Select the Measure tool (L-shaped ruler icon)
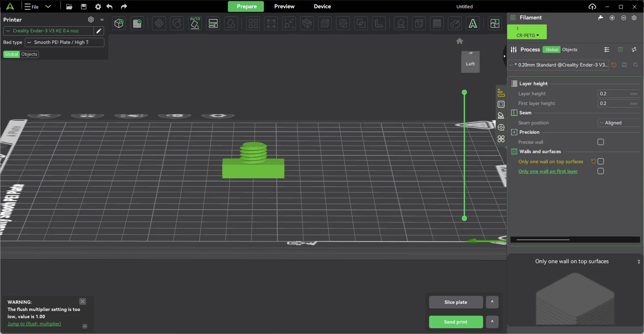 click(379, 24)
